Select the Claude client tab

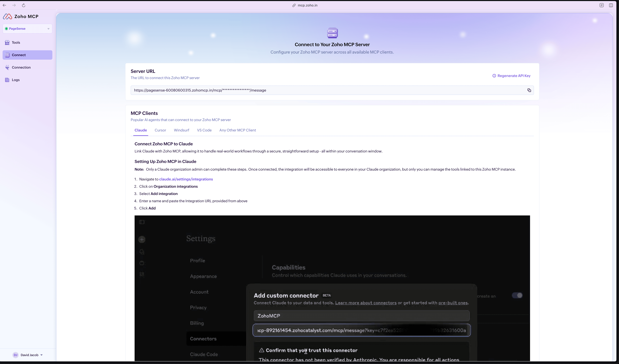[x=141, y=130]
